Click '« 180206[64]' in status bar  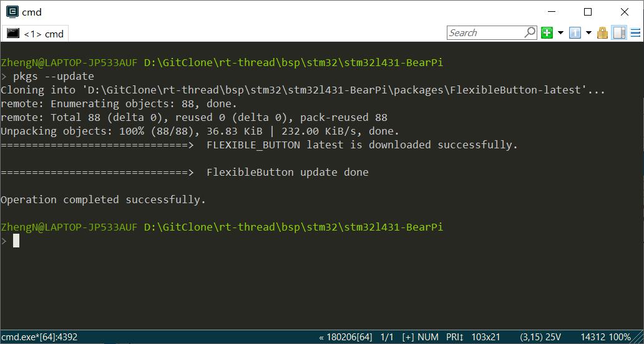(x=346, y=337)
